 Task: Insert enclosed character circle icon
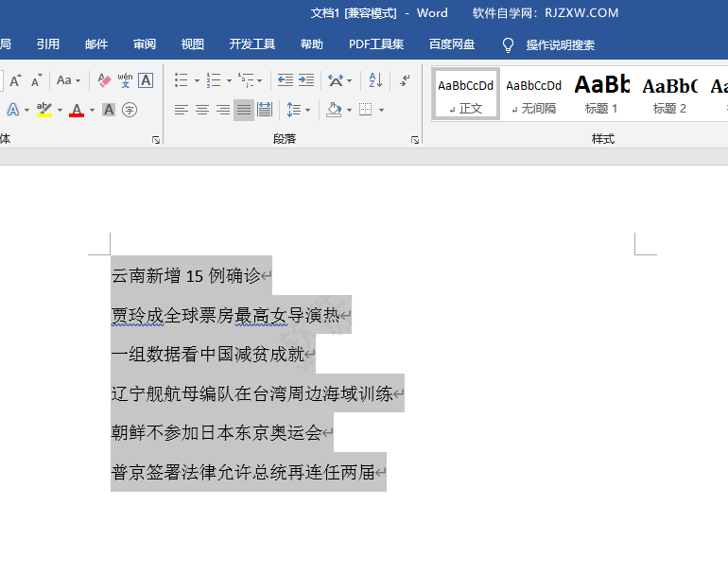pos(130,110)
